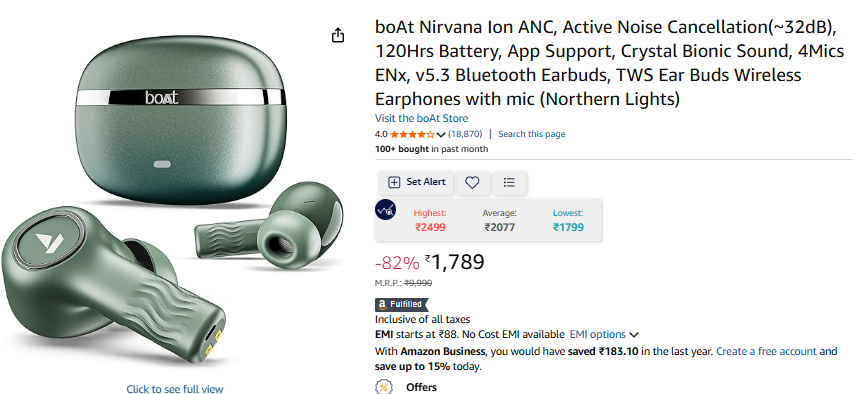Click the price tracker logo icon
Viewport: 859px width, 394px height.
(x=385, y=210)
